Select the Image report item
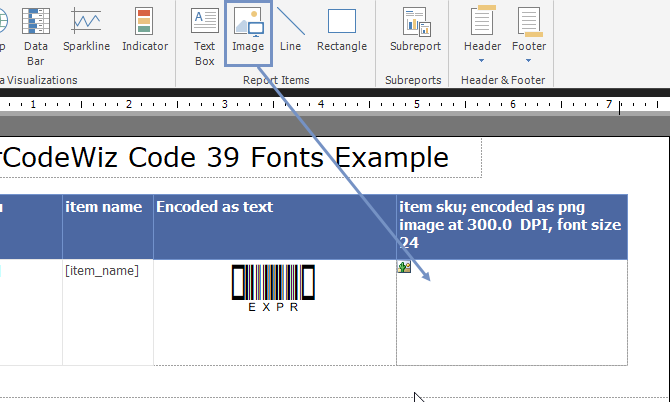670x402 pixels. coord(248,33)
